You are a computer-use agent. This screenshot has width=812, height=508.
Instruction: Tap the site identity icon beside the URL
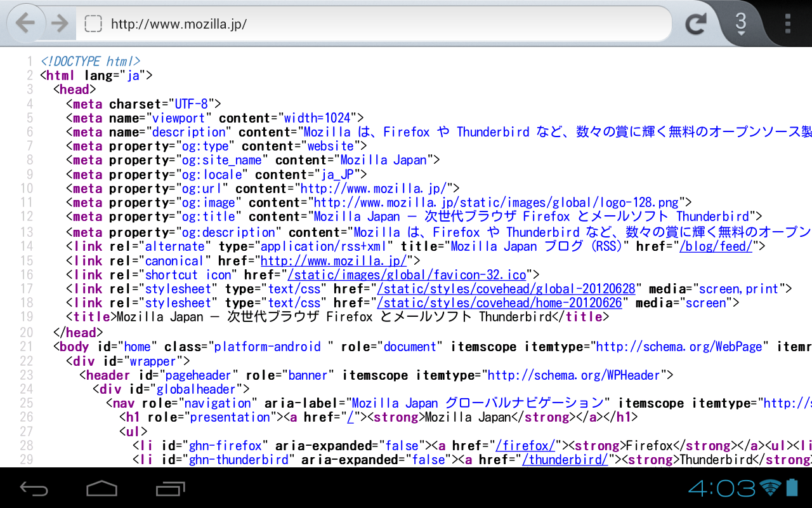click(x=93, y=24)
